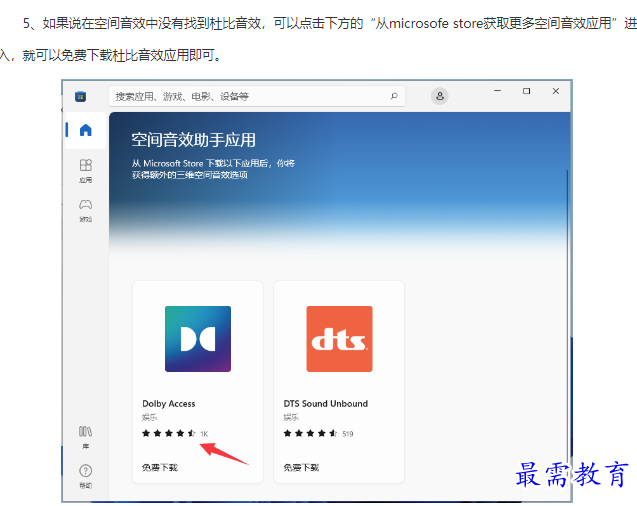This screenshot has width=637, height=506.
Task: Close the Microsoft Store window
Action: (556, 91)
